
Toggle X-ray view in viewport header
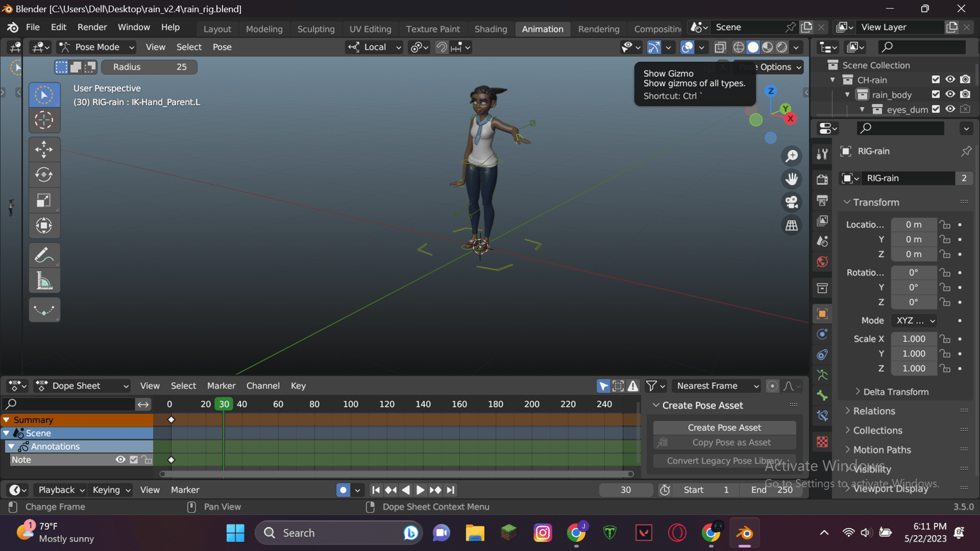click(720, 47)
